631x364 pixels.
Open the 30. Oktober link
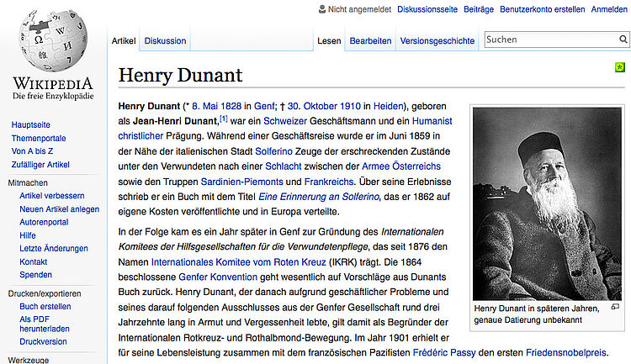pos(314,106)
